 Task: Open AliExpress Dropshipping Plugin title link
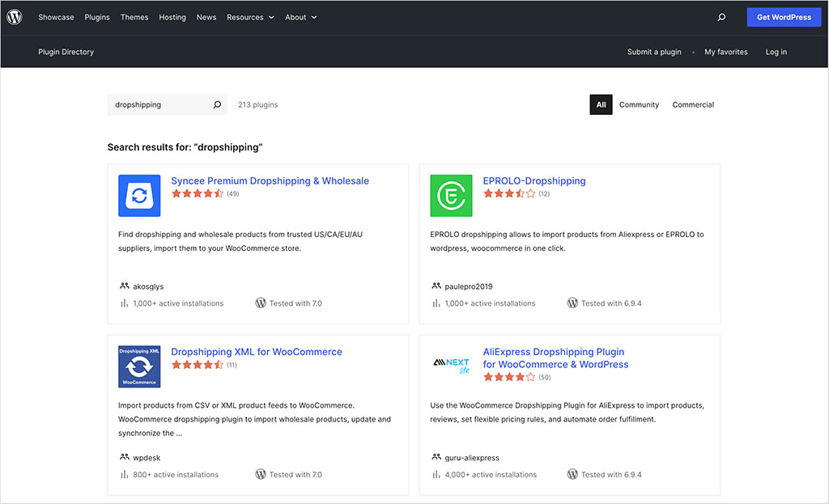tap(555, 358)
